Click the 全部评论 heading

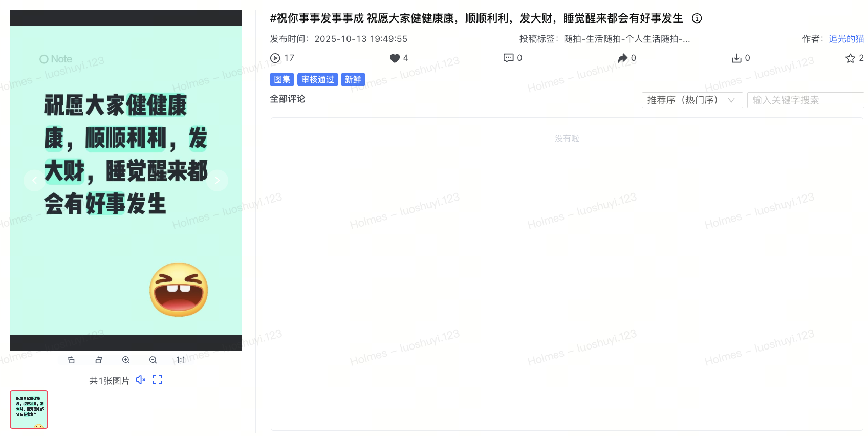click(288, 99)
